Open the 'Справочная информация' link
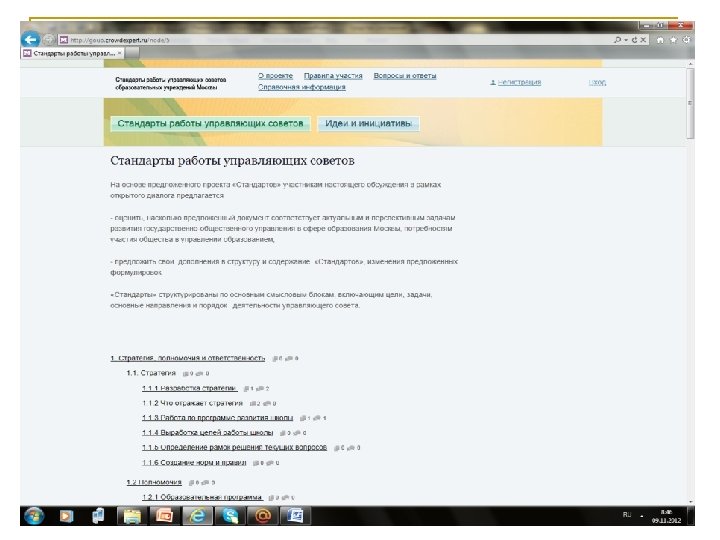 (x=302, y=87)
